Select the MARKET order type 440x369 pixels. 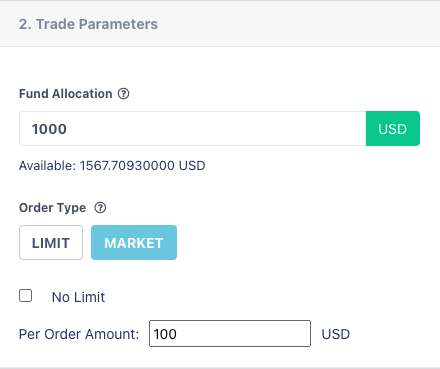tap(134, 243)
